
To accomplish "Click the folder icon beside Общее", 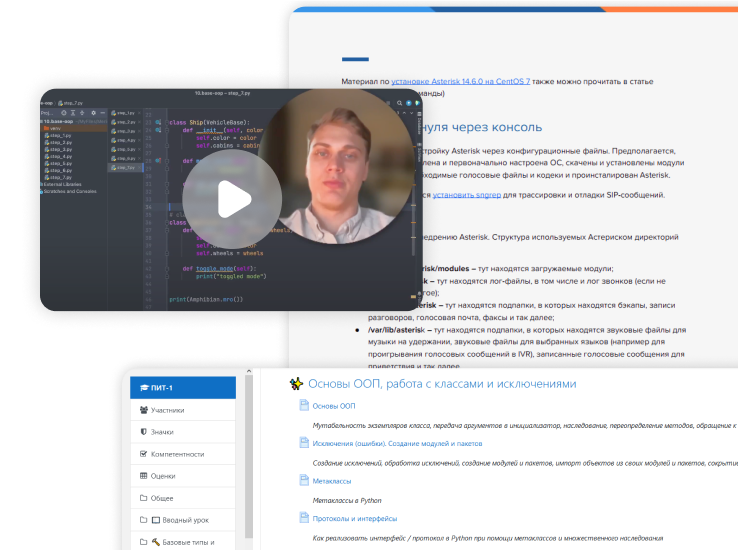I will (144, 498).
